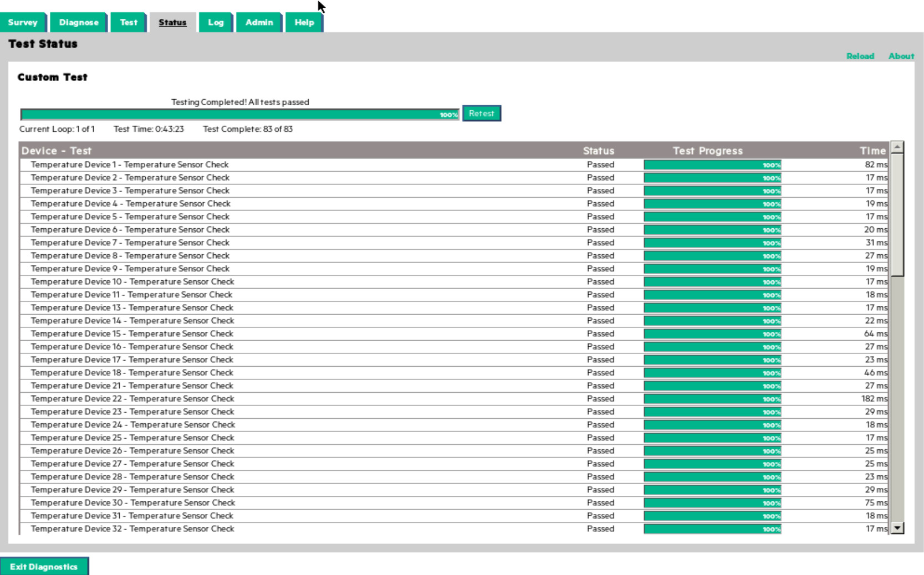The width and height of the screenshot is (924, 575).
Task: Select 'Temperature Device 8 - Temperature Sensor Check' row
Action: click(454, 256)
